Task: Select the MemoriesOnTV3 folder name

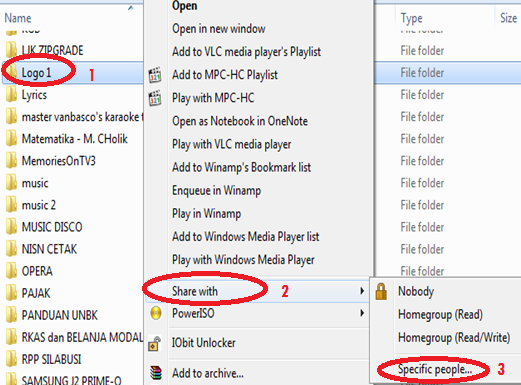Action: tap(59, 161)
